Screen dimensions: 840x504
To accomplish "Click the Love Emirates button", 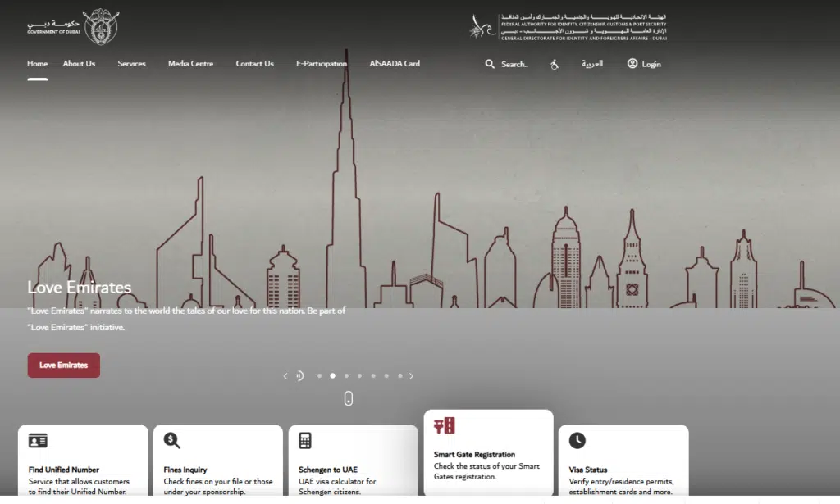I will click(63, 365).
